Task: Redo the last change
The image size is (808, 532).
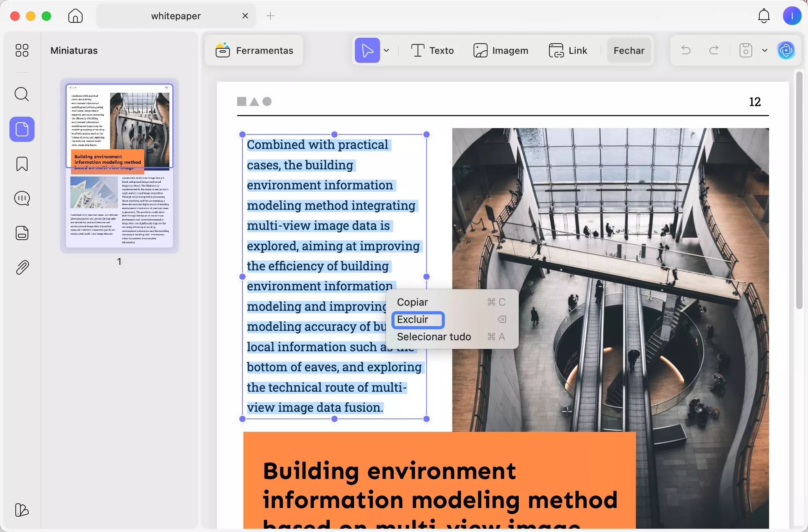Action: pyautogui.click(x=714, y=50)
